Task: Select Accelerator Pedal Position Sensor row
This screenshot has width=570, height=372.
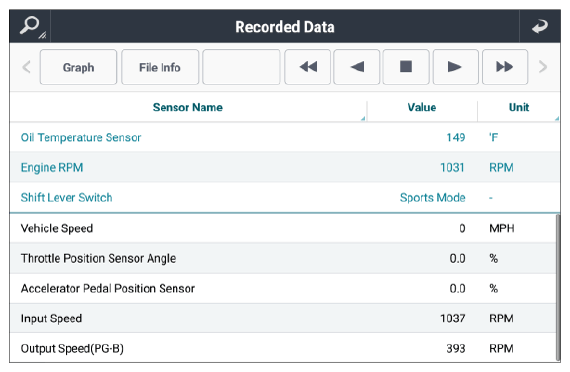Action: [x=283, y=288]
